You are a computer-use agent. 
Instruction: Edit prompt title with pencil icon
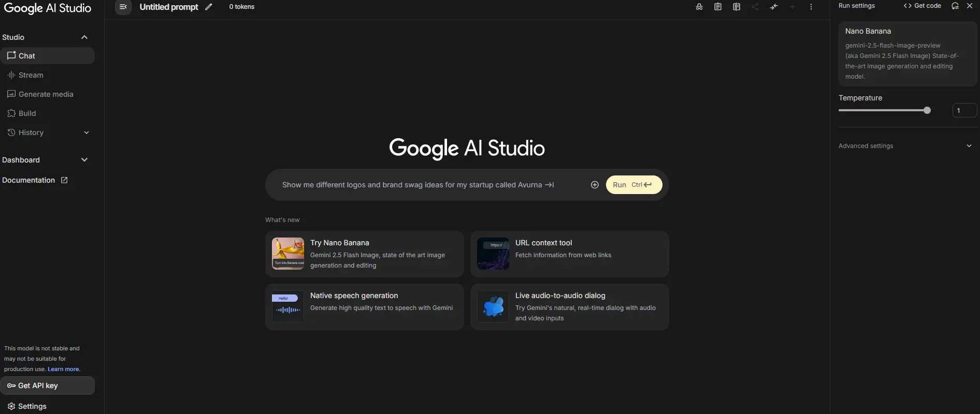click(209, 7)
